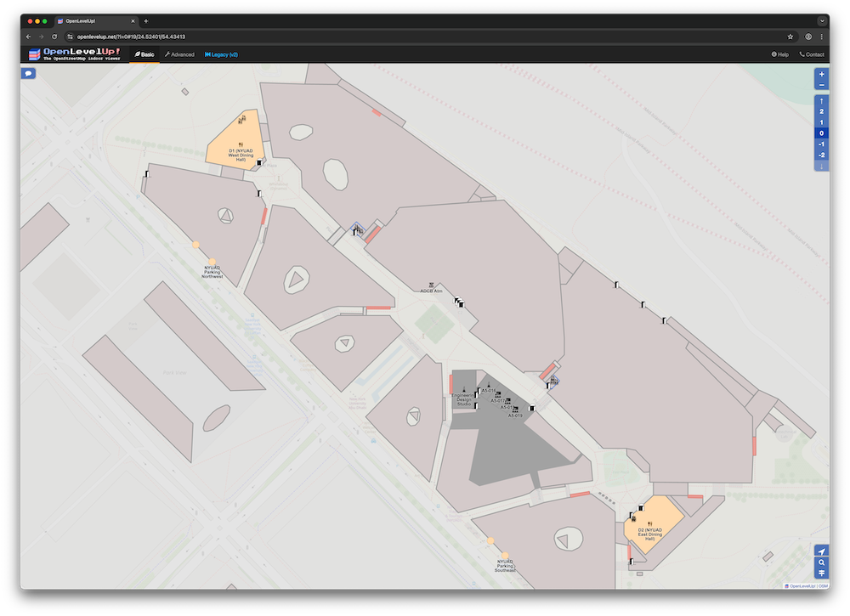The width and height of the screenshot is (850, 616).
Task: Open the Help link
Action: [x=779, y=54]
